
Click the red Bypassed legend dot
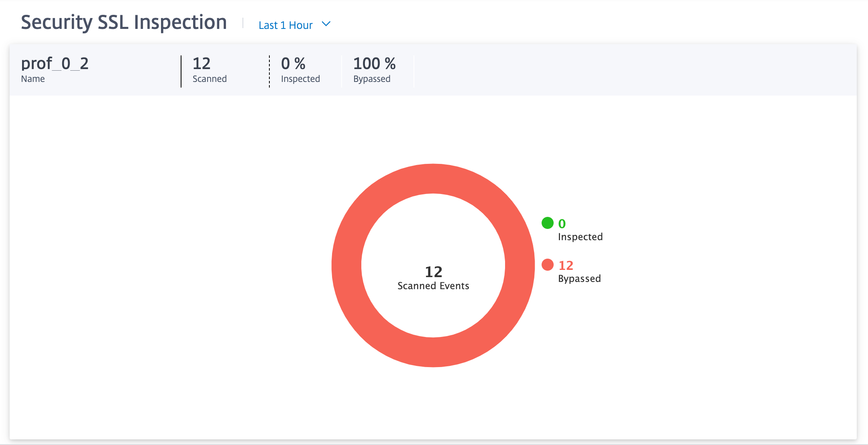click(x=548, y=265)
